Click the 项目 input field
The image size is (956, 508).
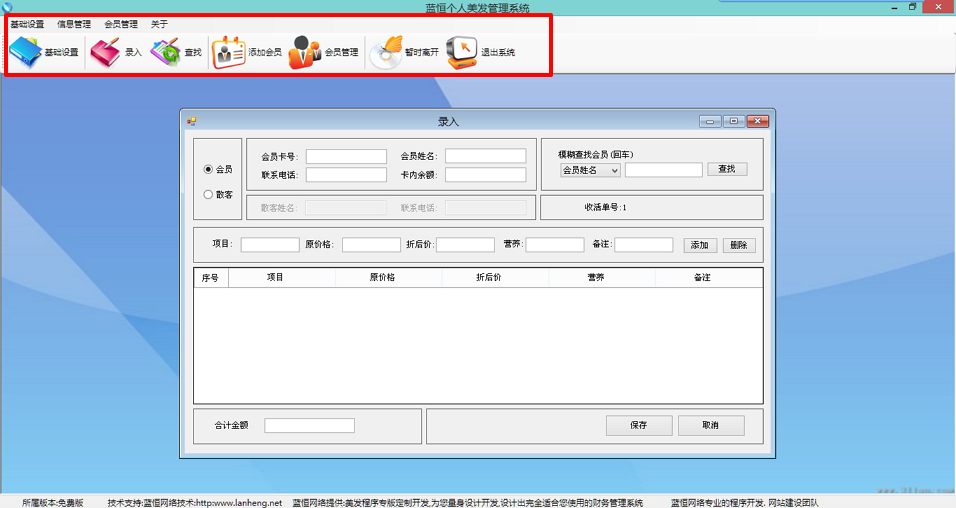click(270, 245)
